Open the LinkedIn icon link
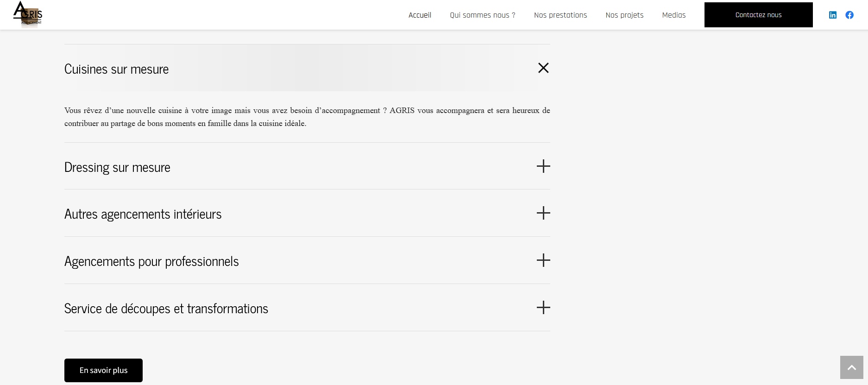This screenshot has height=385, width=868. 833,15
